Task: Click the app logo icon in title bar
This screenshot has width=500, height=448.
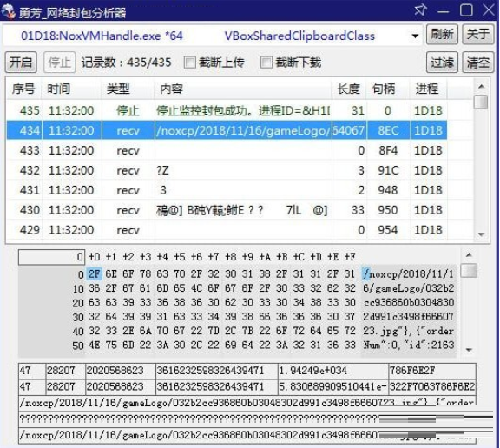Action: pos(9,11)
